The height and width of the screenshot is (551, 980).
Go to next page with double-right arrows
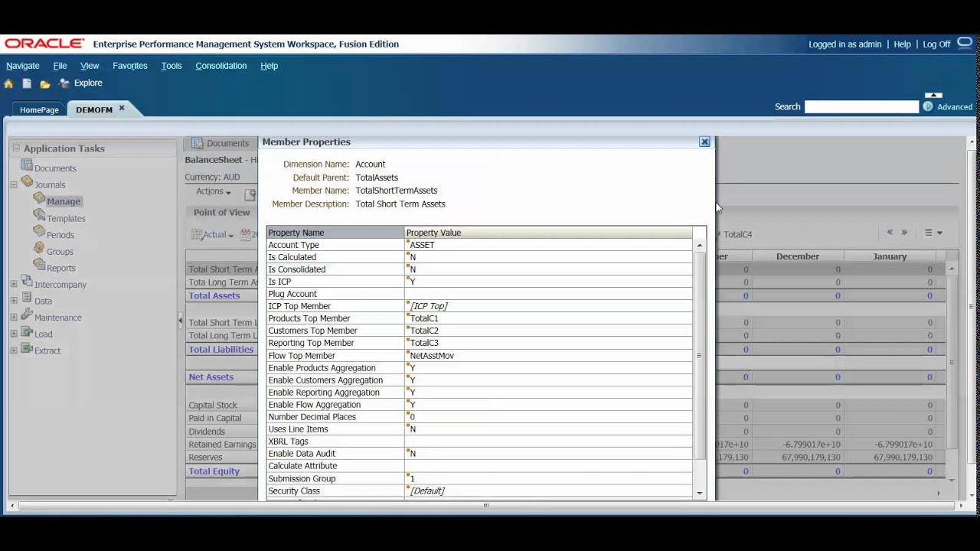904,233
